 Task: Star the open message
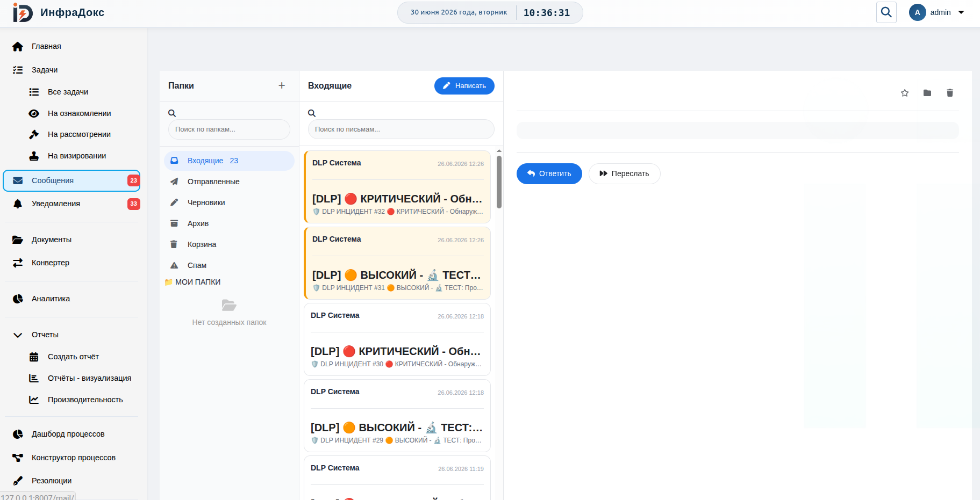(x=905, y=93)
